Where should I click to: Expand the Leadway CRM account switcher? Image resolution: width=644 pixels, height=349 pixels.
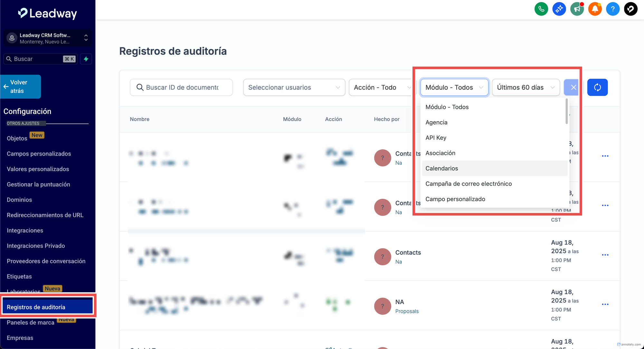47,38
